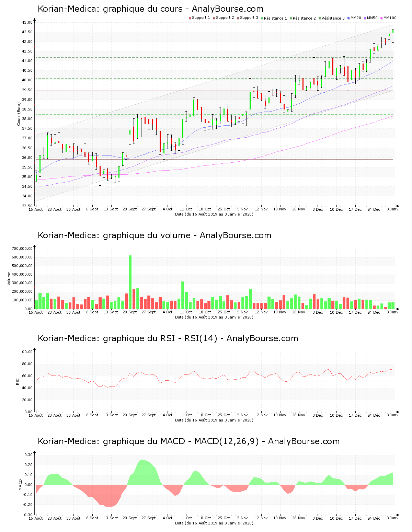Click the RSI(14) chart title
Image resolution: width=412 pixels, height=532 pixels.
click(x=168, y=338)
